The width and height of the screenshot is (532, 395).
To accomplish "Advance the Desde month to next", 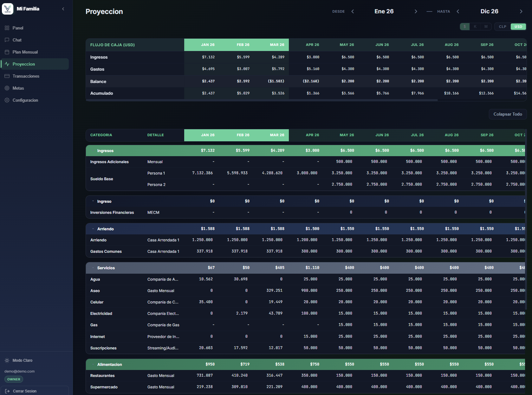I will (416, 11).
